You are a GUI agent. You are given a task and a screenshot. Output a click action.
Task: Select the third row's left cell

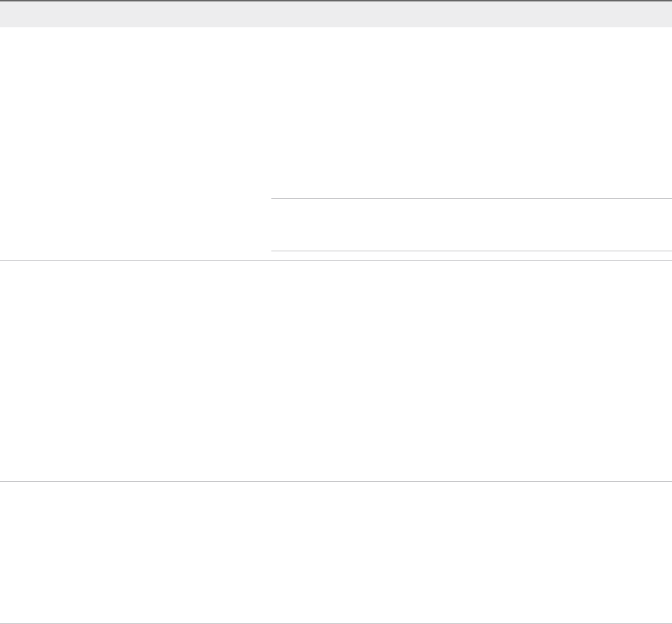pyautogui.click(x=135, y=551)
